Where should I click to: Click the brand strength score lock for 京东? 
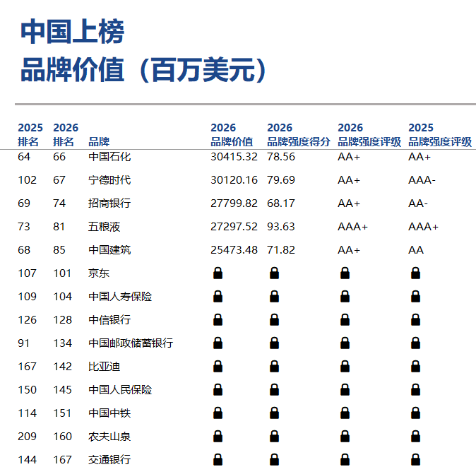click(274, 273)
